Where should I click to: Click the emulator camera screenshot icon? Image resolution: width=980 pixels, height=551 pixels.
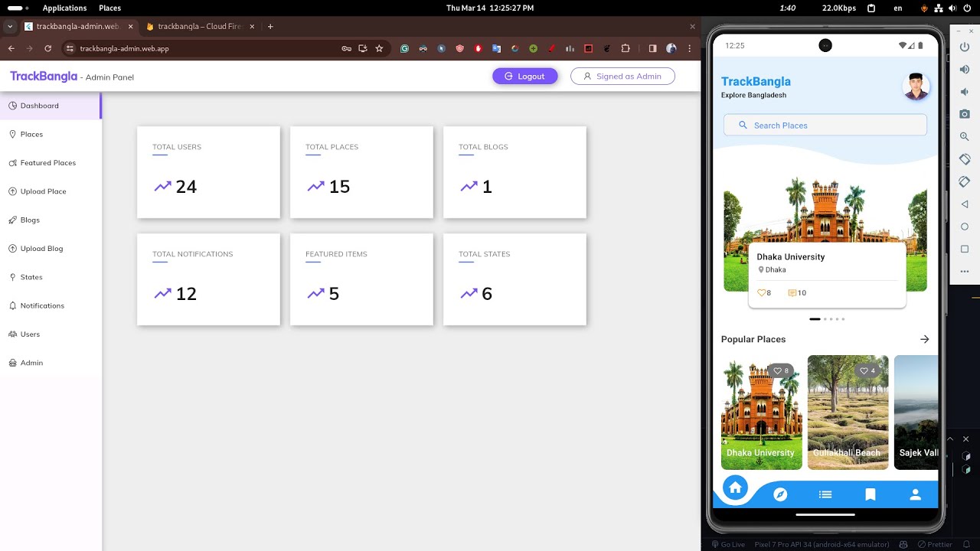(x=965, y=114)
